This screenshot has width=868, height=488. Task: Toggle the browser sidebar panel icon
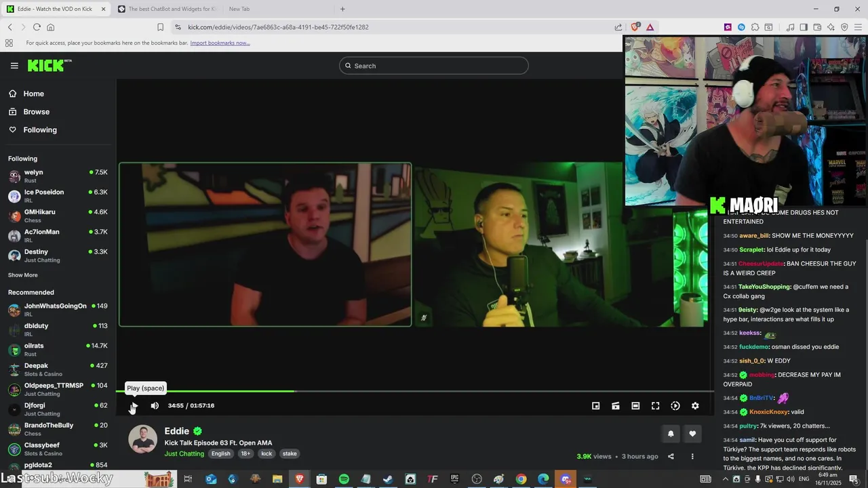coord(804,27)
